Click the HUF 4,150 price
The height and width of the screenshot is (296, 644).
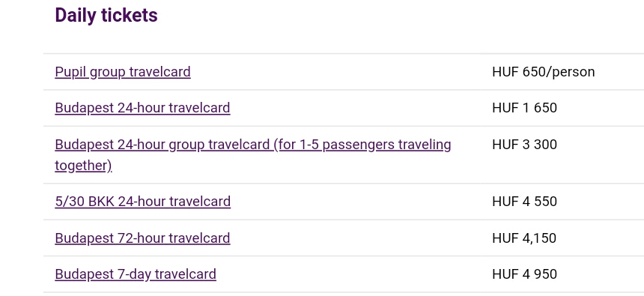[524, 238]
